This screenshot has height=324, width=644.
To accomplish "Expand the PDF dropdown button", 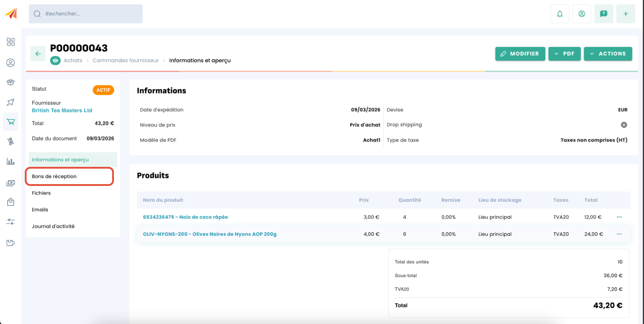I will tap(564, 54).
